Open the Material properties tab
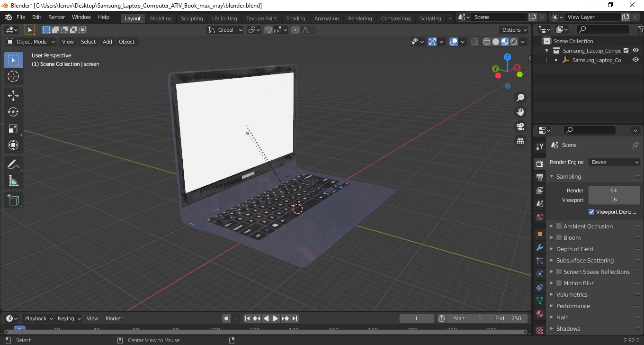This screenshot has height=345, width=644. click(539, 314)
